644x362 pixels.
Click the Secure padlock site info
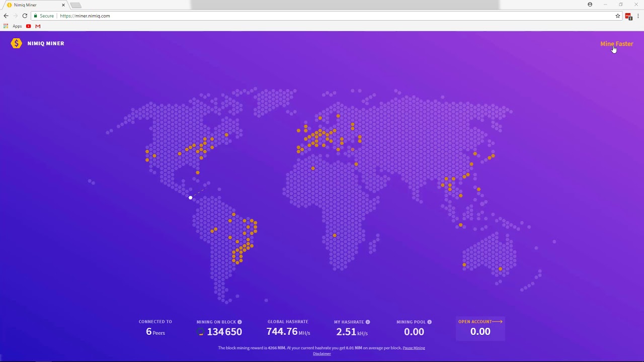click(44, 16)
